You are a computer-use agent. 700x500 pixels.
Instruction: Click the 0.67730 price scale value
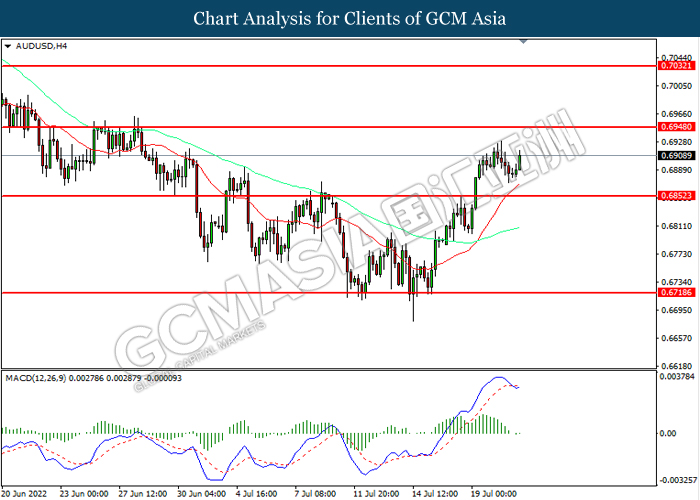[x=677, y=254]
